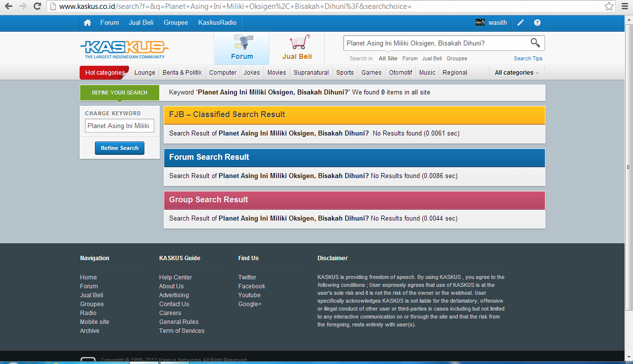
Task: Click the Refine Search button
Action: point(120,148)
